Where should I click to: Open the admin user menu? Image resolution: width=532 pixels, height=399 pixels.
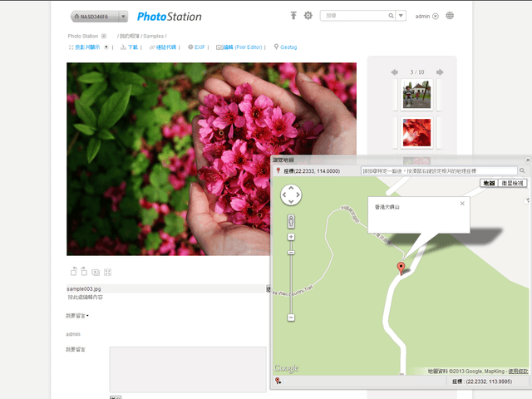coord(426,17)
